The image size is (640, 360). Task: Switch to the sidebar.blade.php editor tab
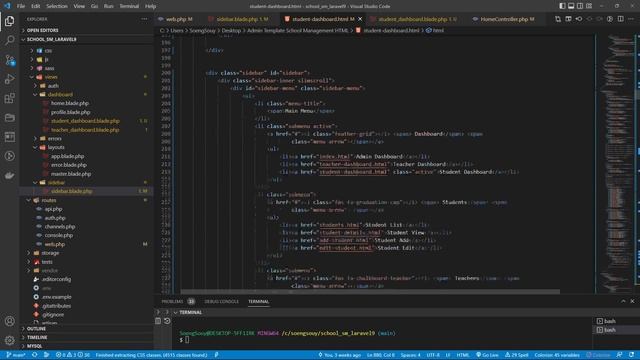(239, 19)
